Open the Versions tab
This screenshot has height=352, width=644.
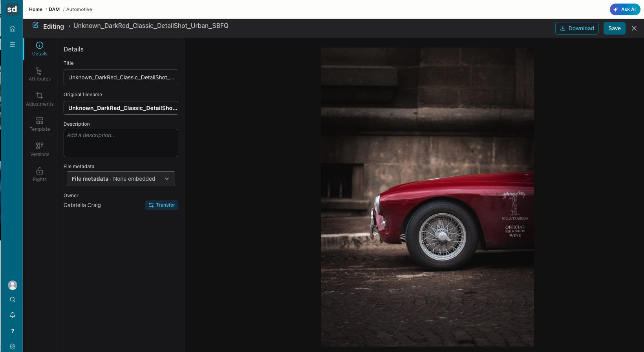point(40,150)
